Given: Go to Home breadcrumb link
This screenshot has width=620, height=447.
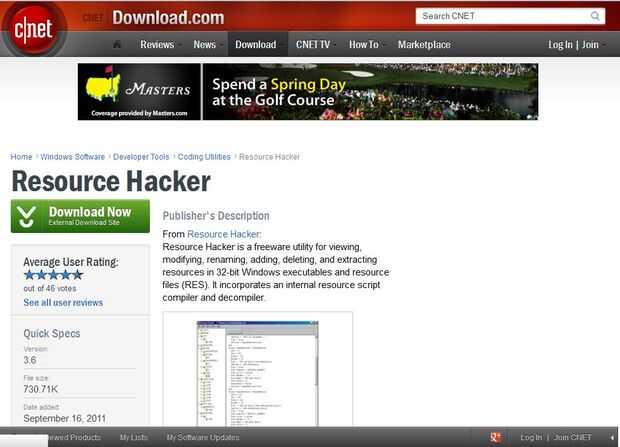Looking at the screenshot, I should 21,157.
